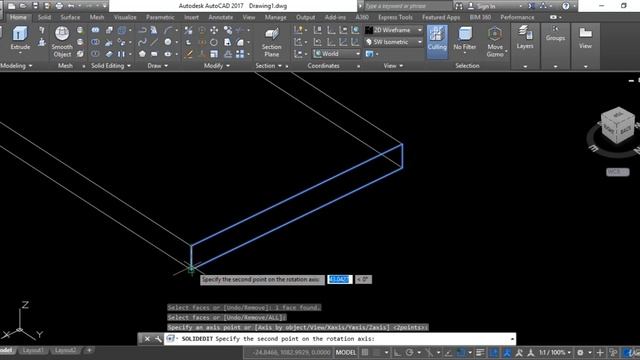
Task: Click the Solid Subtract icon
Action: coord(95,42)
